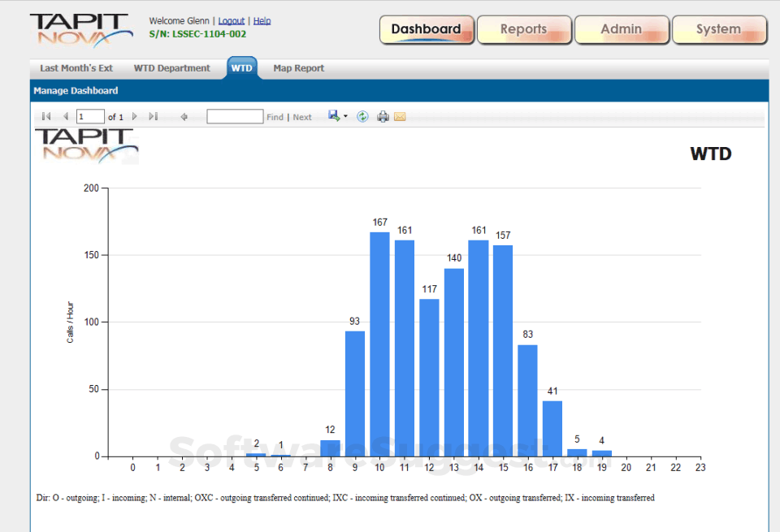This screenshot has height=532, width=780.
Task: Go to first page of report
Action: [46, 117]
